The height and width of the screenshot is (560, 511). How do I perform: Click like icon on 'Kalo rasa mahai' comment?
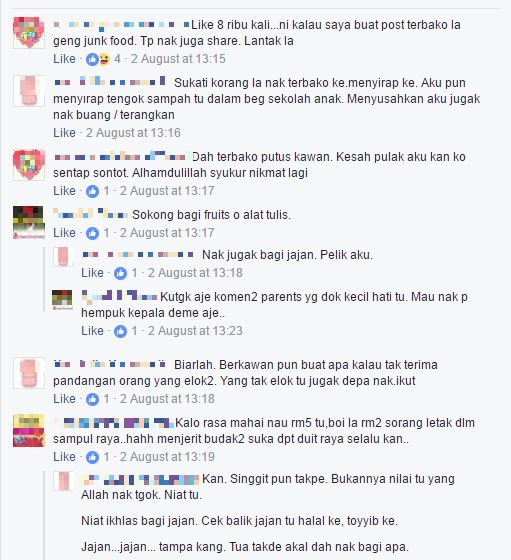pos(92,457)
